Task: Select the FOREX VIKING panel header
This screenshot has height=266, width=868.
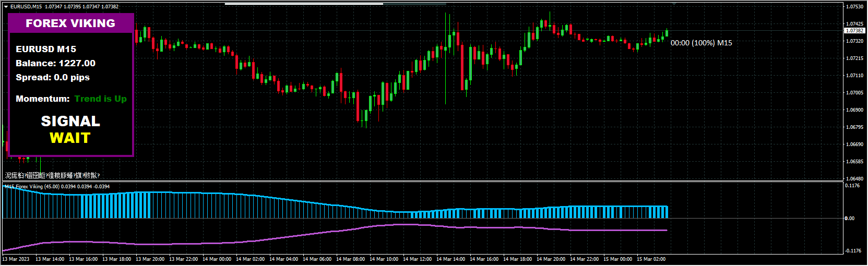Action: 70,23
